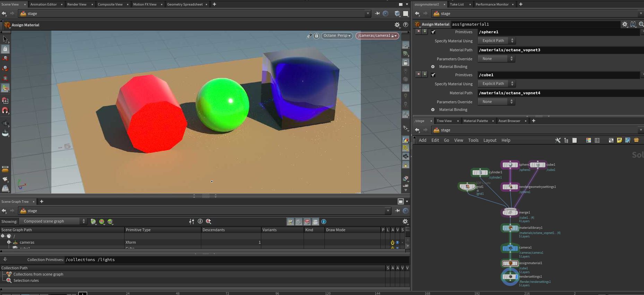This screenshot has height=295, width=644.
Task: Toggle the activation power icon on cameras row
Action: (392, 242)
